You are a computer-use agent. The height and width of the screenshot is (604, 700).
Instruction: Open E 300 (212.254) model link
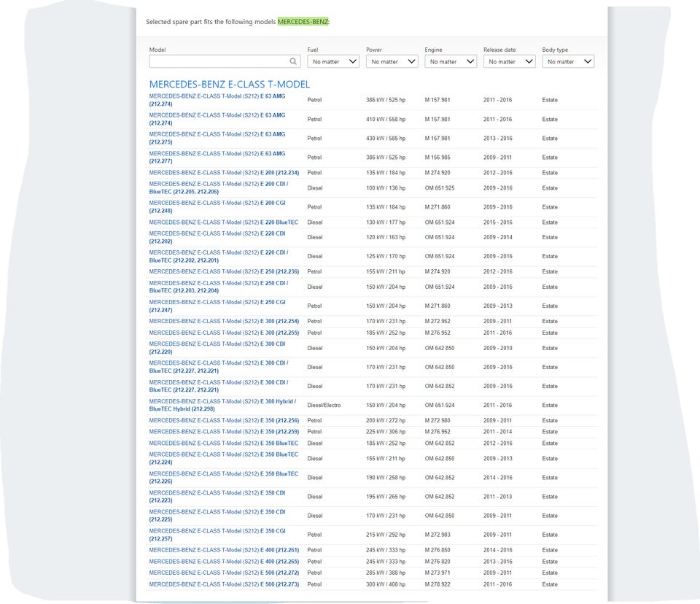224,321
